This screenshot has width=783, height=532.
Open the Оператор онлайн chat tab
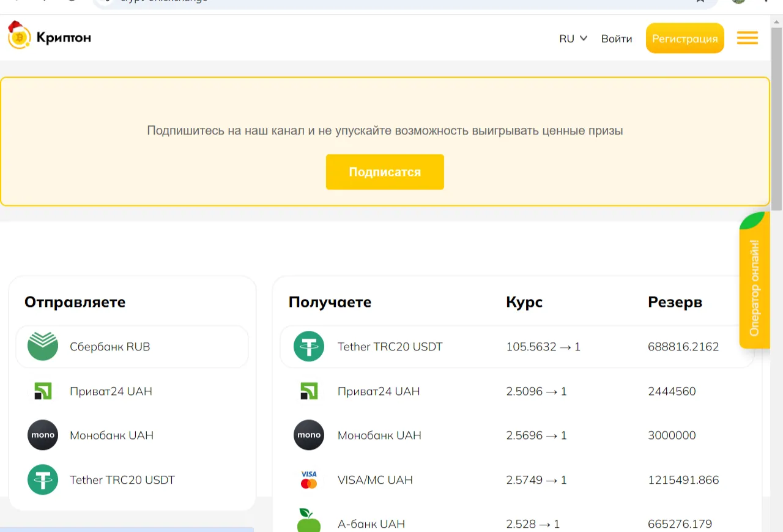point(754,281)
